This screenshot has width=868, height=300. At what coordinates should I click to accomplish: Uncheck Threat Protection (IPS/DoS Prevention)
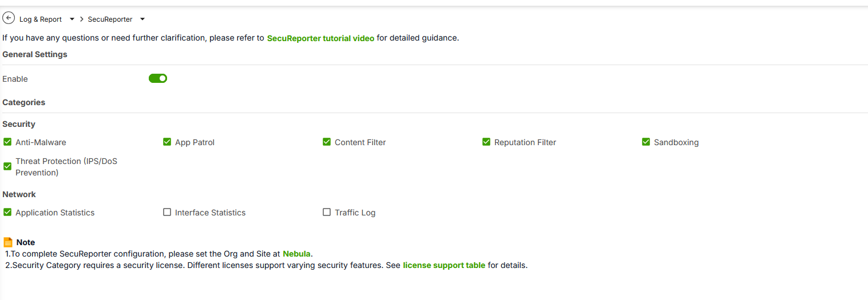tap(7, 167)
